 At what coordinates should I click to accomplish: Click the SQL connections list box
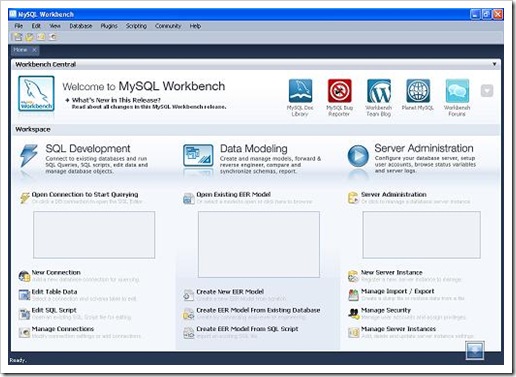coord(94,235)
